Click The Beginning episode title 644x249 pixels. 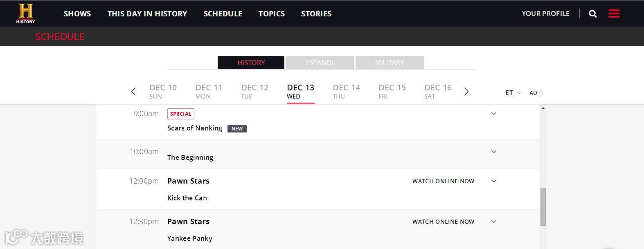tap(190, 157)
